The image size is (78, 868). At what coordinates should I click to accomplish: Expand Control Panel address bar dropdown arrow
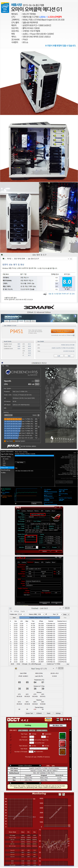pos(69,259)
